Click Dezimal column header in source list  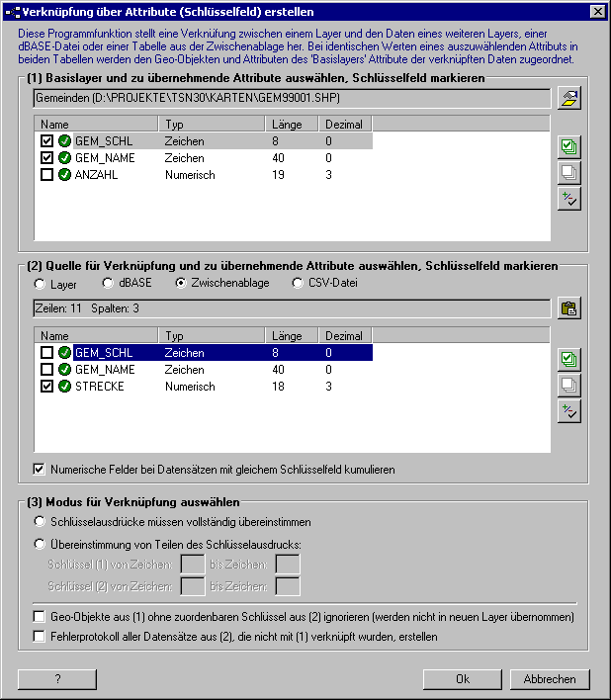point(345,336)
